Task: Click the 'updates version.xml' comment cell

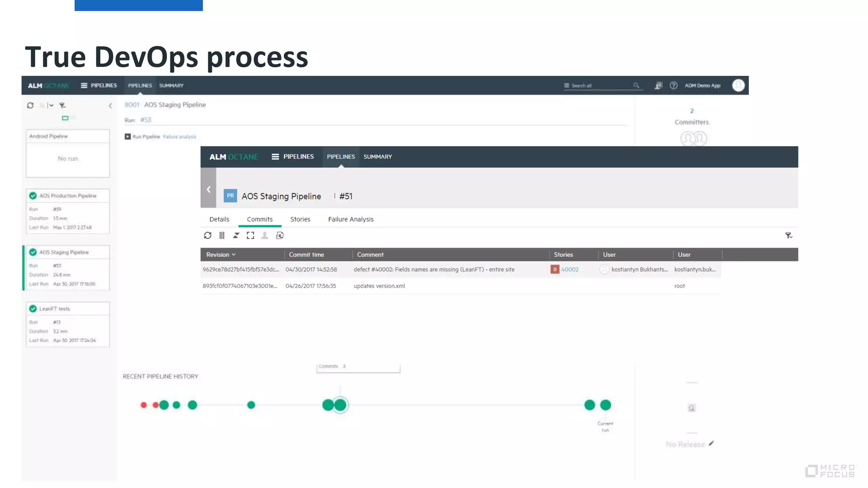Action: (379, 286)
